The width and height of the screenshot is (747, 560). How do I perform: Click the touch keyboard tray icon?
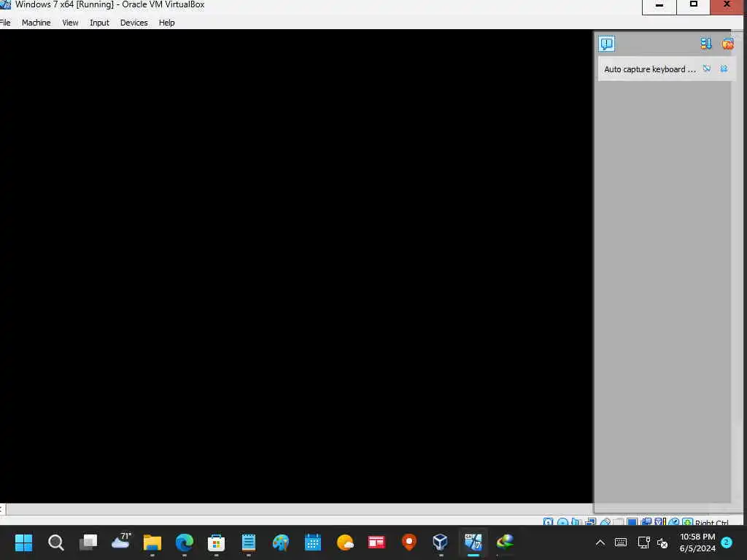coord(621,542)
